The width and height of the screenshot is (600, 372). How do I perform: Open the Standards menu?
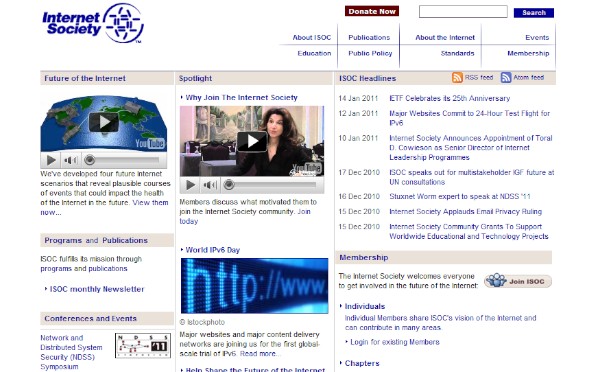[457, 53]
